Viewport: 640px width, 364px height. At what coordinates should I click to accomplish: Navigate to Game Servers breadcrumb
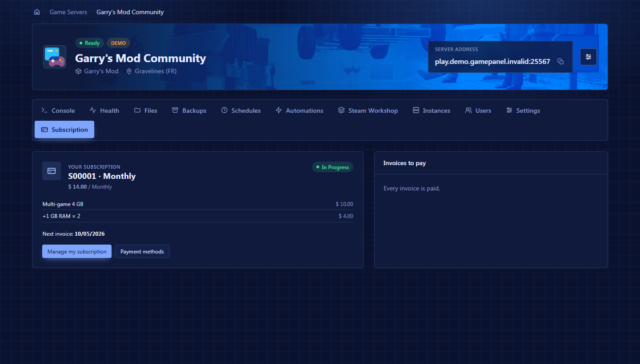[x=68, y=12]
